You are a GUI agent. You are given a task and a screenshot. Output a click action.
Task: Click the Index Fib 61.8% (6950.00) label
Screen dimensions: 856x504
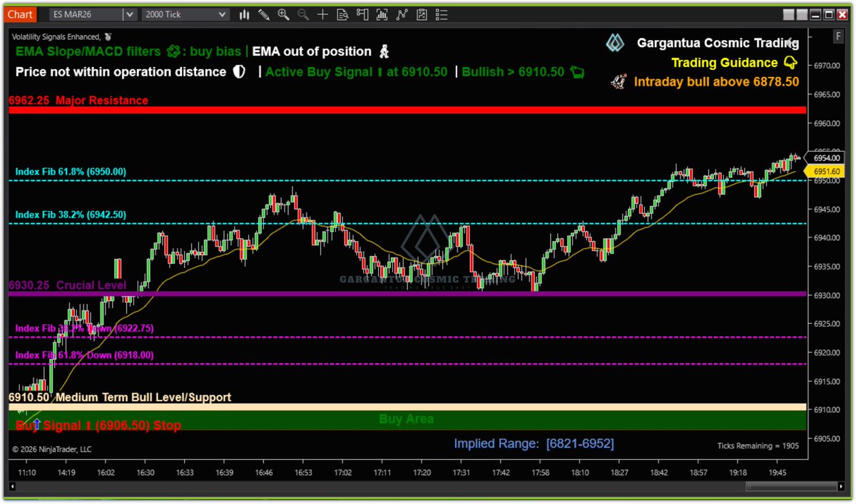pyautogui.click(x=71, y=172)
